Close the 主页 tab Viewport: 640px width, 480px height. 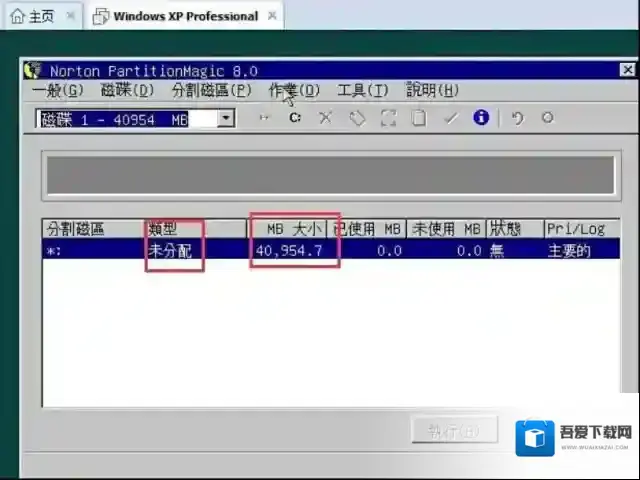click(x=70, y=16)
